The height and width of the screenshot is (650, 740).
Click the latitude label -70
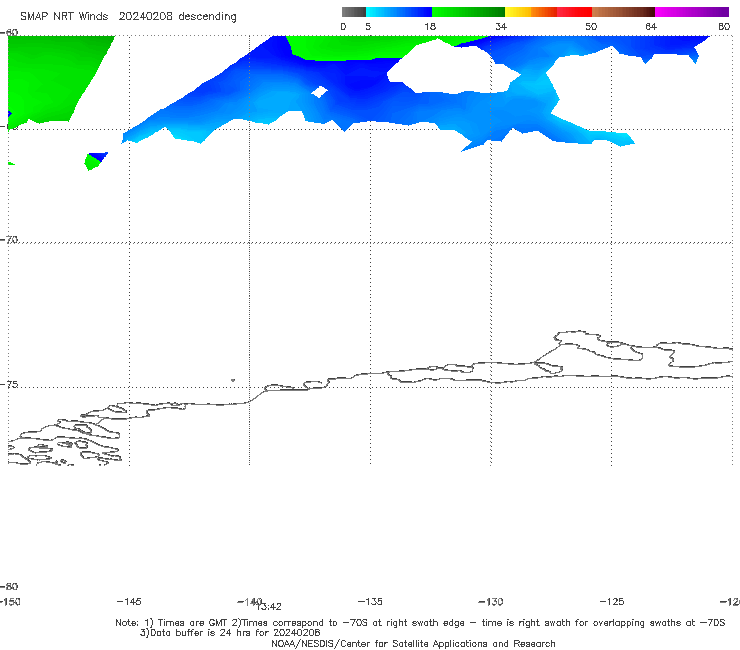point(9,239)
